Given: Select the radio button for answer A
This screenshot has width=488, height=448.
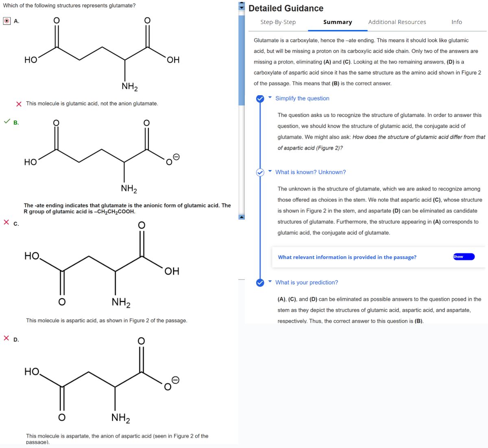Looking at the screenshot, I should [x=7, y=21].
